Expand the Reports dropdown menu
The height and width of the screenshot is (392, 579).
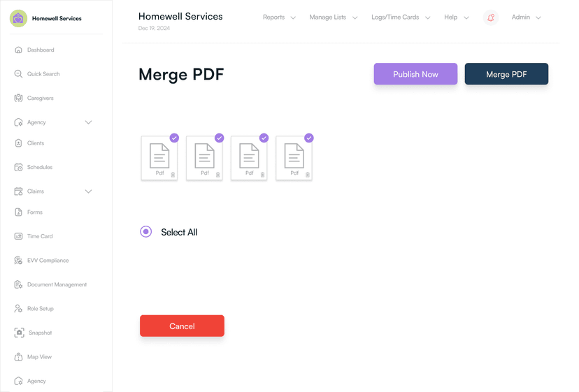279,17
